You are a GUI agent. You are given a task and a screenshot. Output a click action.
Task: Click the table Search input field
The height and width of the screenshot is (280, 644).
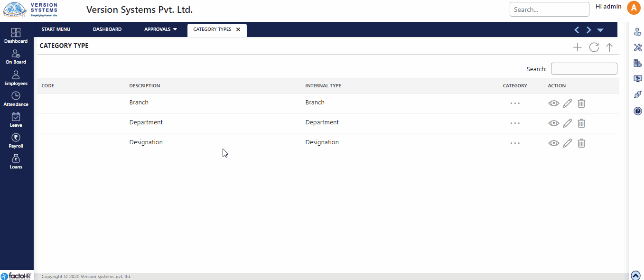(x=584, y=69)
